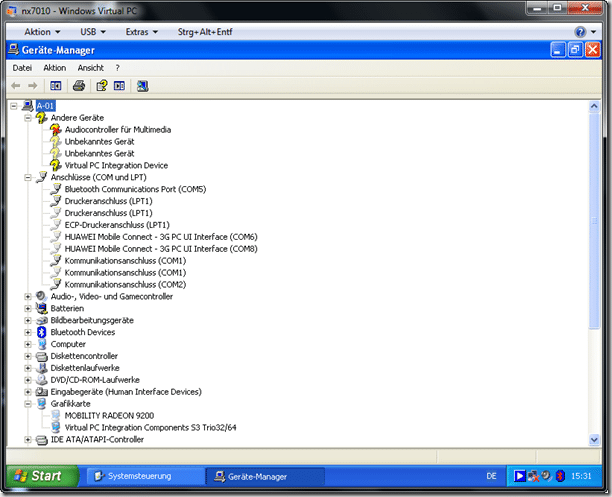The image size is (612, 497).
Task: Click the action pane toolbar icon beside Properties
Action: click(119, 86)
